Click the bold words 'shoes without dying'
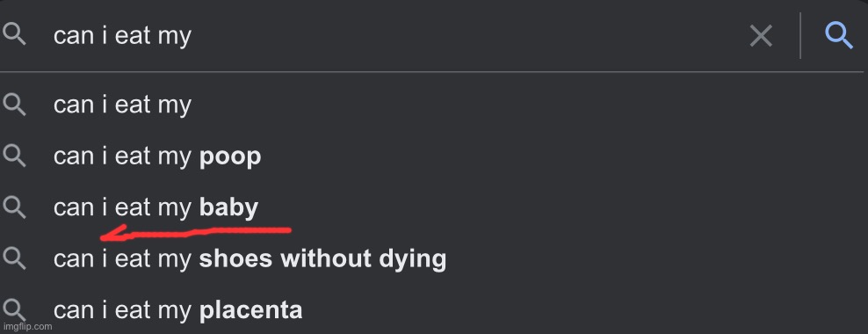Screen dimensions: 868x334 coord(322,259)
